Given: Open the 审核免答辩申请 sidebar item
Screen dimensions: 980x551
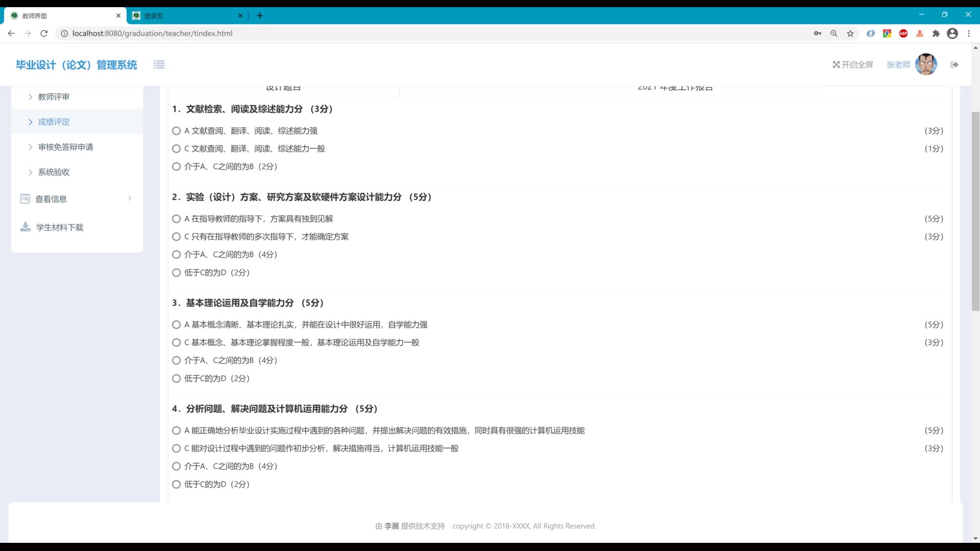Looking at the screenshot, I should [65, 147].
